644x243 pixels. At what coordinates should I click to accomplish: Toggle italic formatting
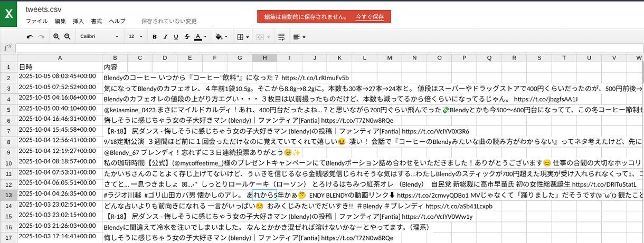166,37
